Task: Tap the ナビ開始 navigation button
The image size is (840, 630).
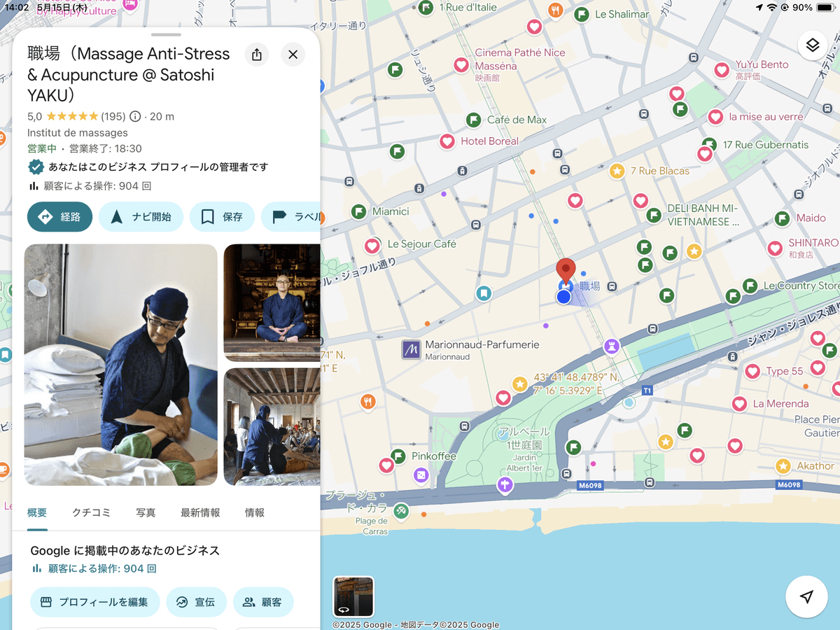Action: pyautogui.click(x=141, y=217)
